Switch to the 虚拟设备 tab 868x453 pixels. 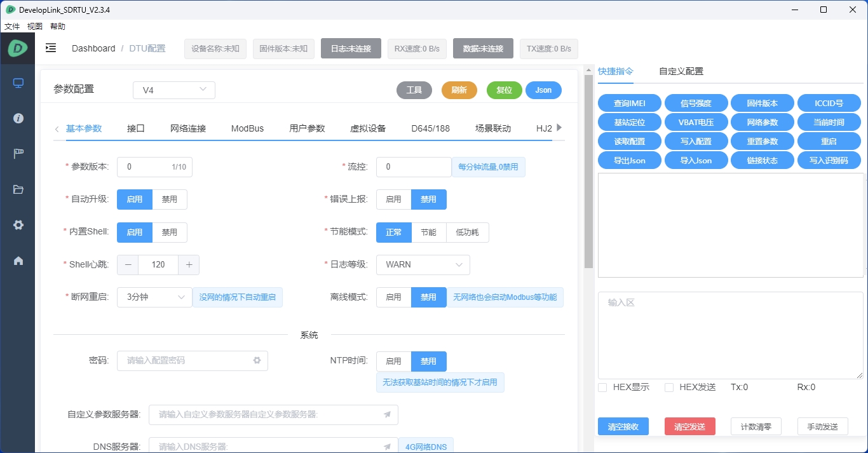[x=368, y=128]
